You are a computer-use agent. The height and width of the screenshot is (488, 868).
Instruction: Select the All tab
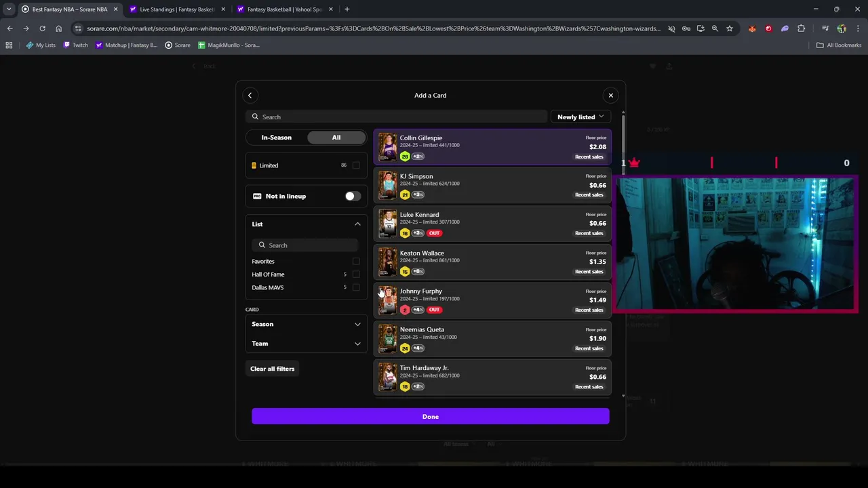pos(336,138)
